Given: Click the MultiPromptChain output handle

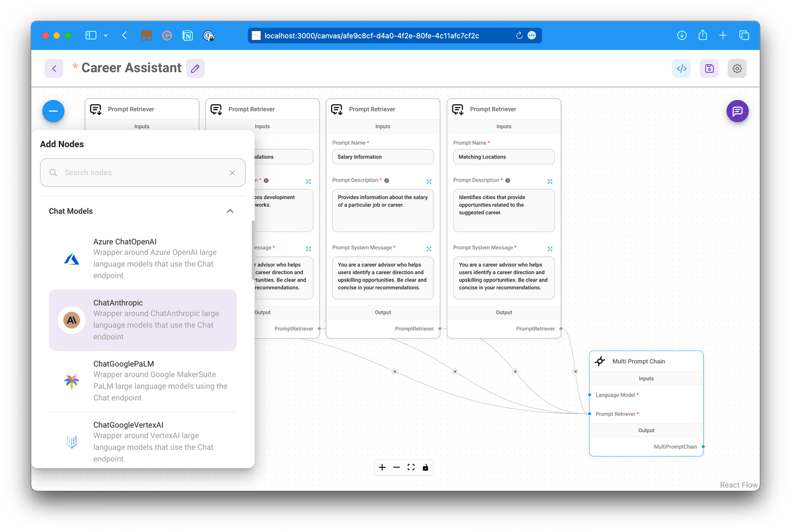Looking at the screenshot, I should point(703,447).
